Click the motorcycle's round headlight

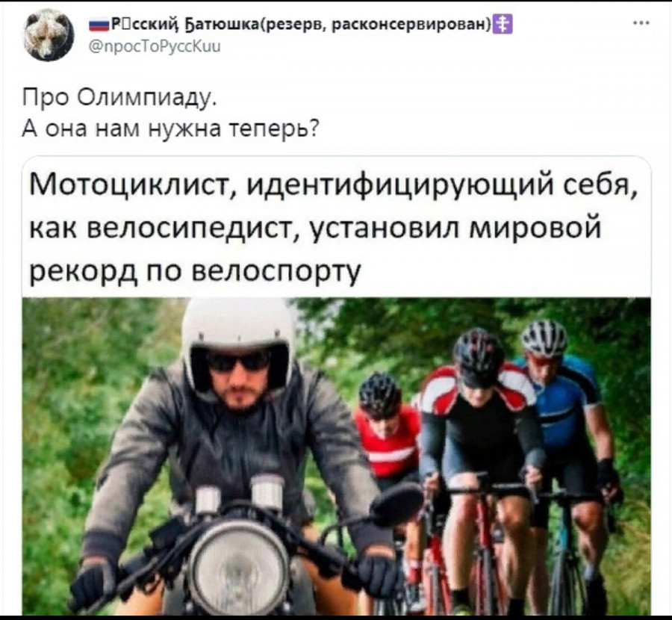coord(239,567)
